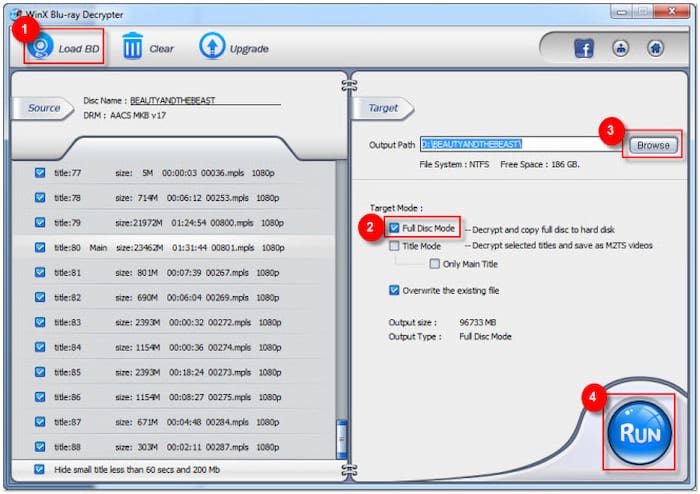Uncheck title:77 checkbox
The width and height of the screenshot is (700, 494).
point(40,172)
